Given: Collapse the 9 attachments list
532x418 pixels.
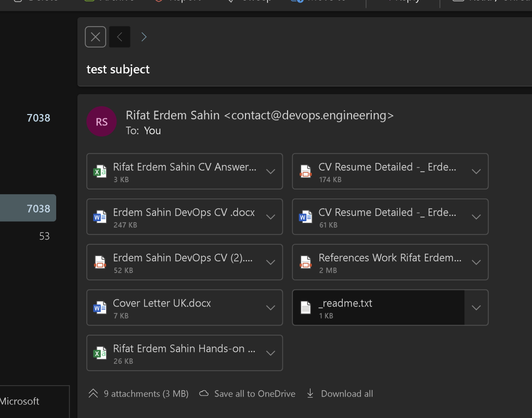Looking at the screenshot, I should click(x=93, y=394).
